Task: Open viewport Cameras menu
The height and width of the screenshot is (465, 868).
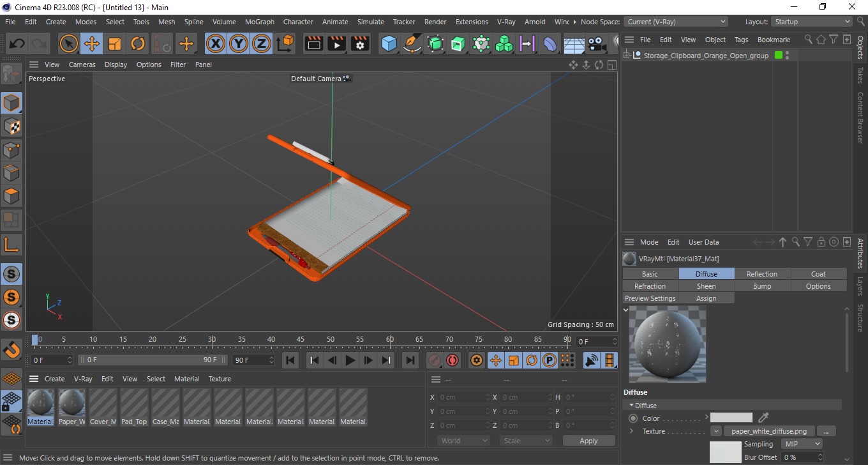Action: point(82,65)
